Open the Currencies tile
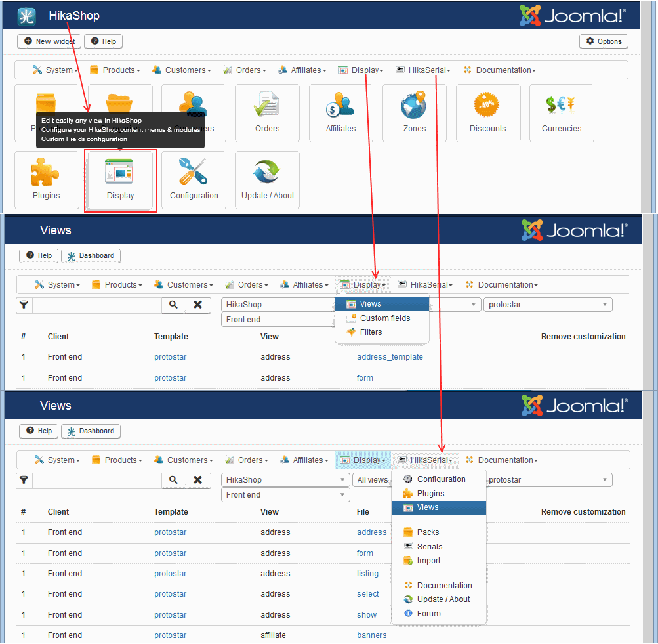The image size is (658, 644). tap(562, 113)
